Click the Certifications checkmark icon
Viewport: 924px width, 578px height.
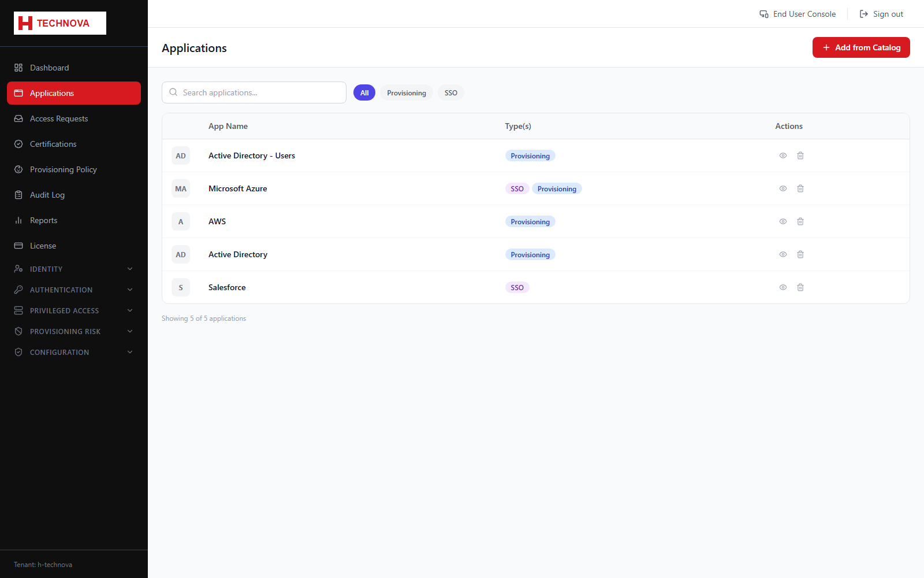[x=18, y=144]
